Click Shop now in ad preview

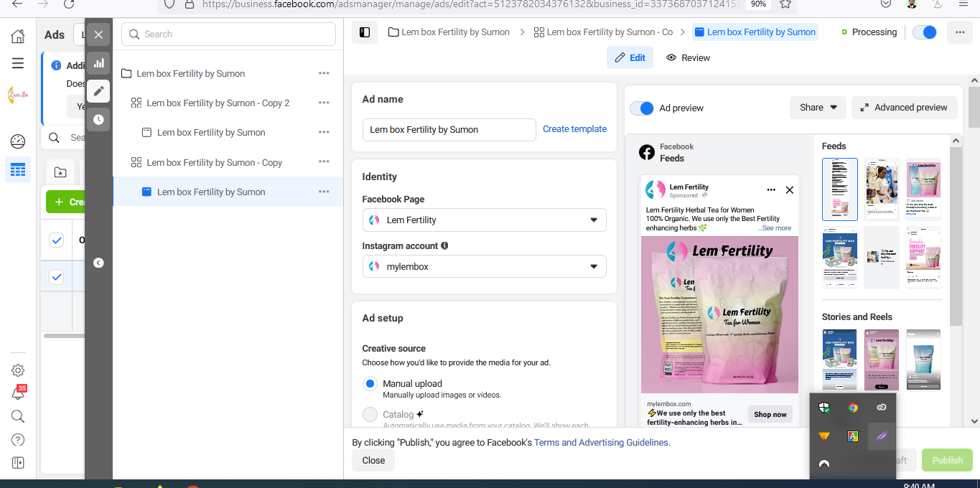coord(770,414)
